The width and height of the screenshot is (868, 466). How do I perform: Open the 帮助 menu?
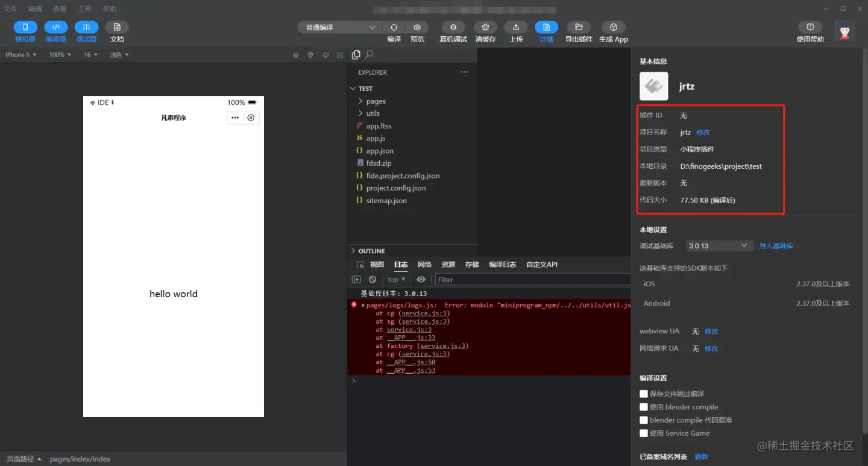110,9
